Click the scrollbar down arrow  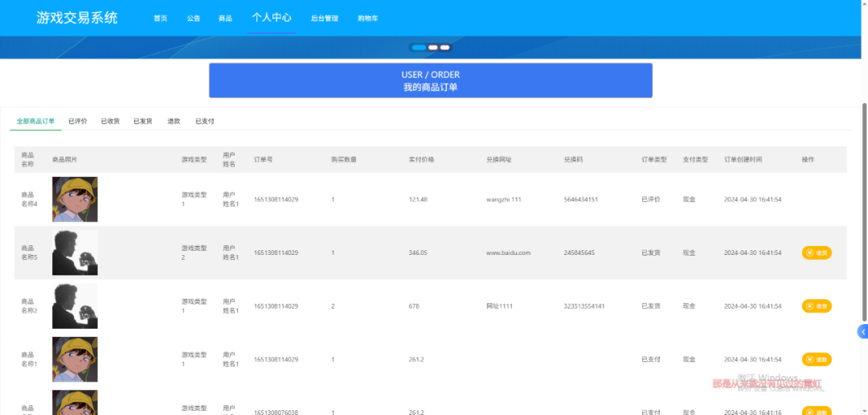[x=865, y=411]
